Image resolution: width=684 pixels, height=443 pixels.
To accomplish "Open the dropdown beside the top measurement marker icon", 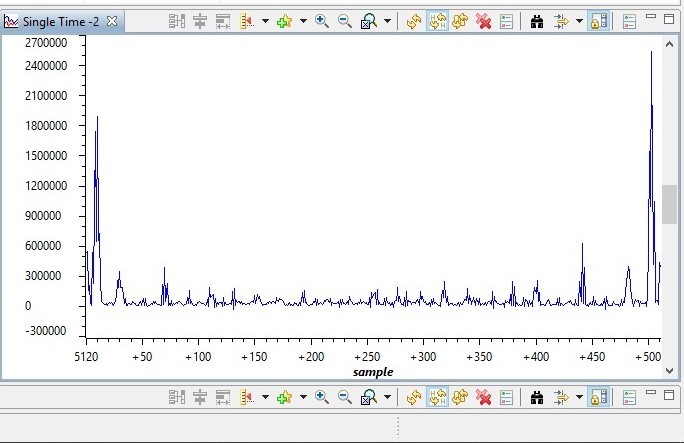I will coord(265,21).
